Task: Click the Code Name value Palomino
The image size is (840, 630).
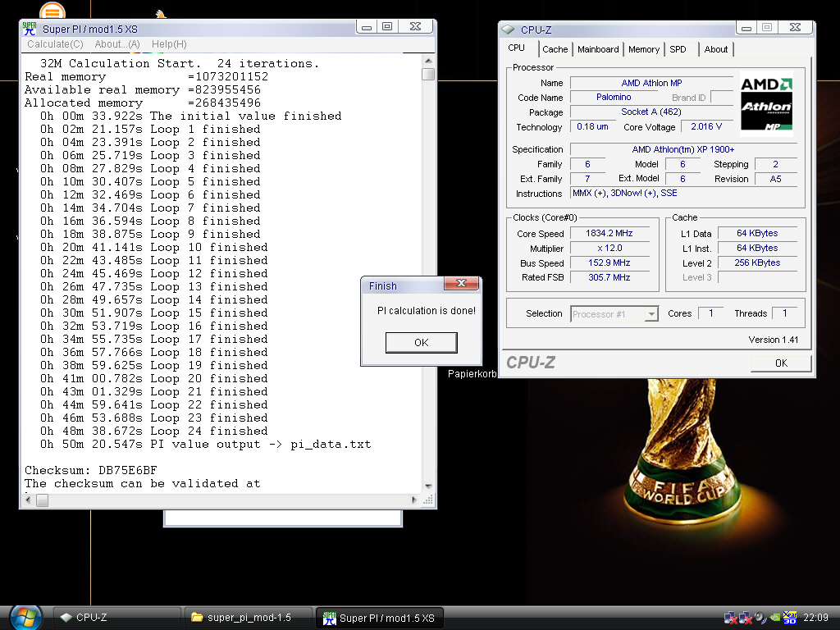Action: coord(614,97)
